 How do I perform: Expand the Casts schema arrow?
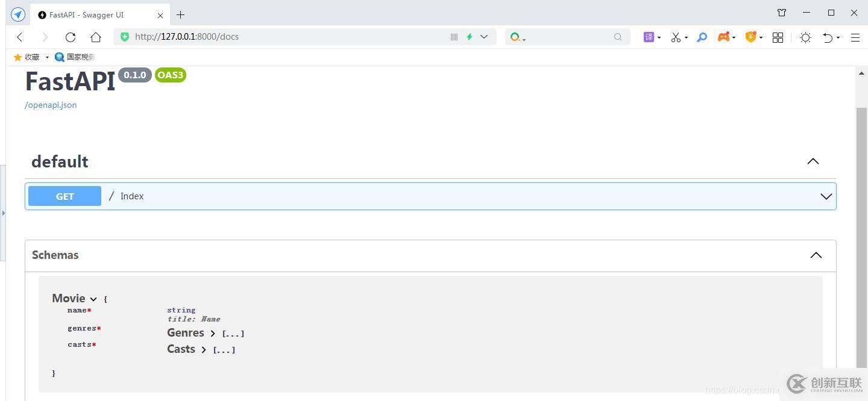click(x=204, y=350)
